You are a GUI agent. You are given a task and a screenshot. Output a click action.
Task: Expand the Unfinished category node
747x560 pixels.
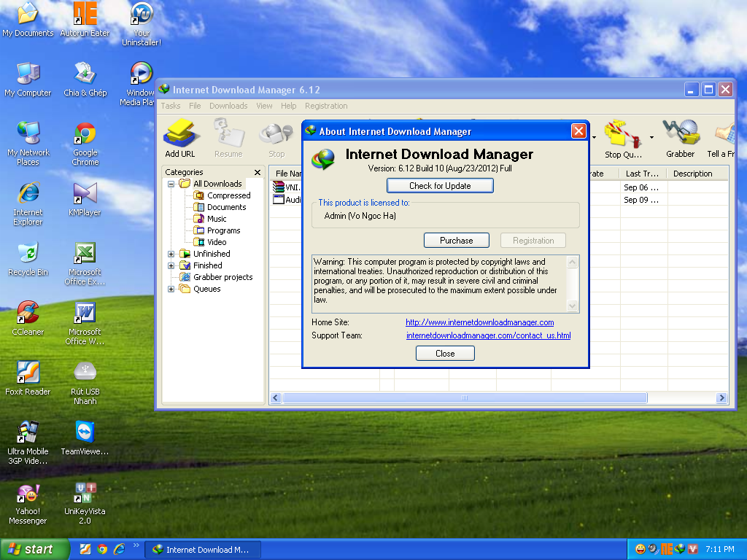[x=171, y=254]
